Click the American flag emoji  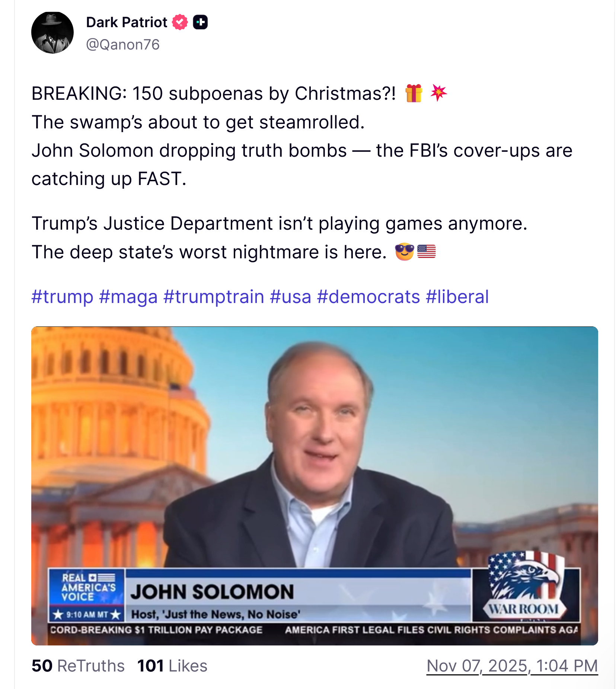point(426,252)
